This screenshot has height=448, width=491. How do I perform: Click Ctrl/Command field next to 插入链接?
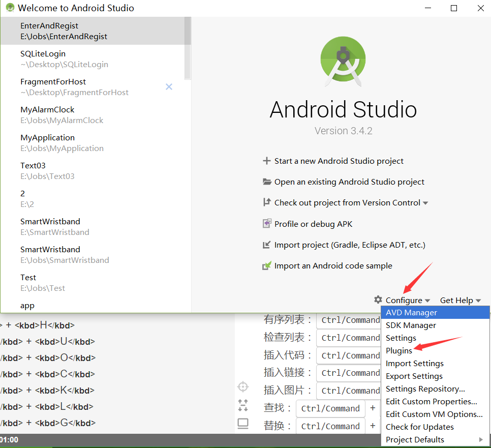coord(349,373)
